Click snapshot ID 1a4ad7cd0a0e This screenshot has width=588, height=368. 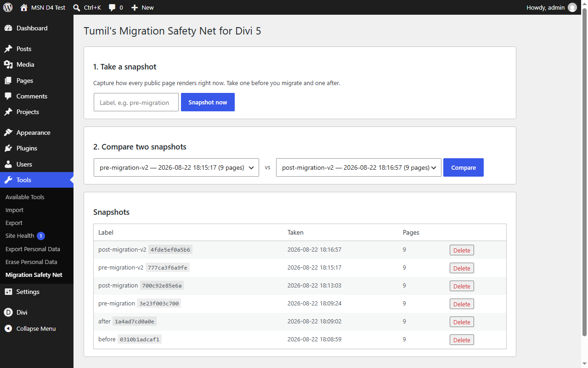coord(135,322)
